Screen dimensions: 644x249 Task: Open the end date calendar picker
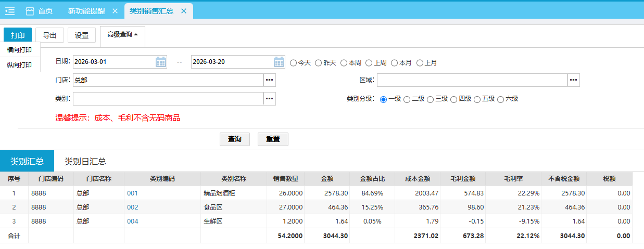pyautogui.click(x=279, y=62)
